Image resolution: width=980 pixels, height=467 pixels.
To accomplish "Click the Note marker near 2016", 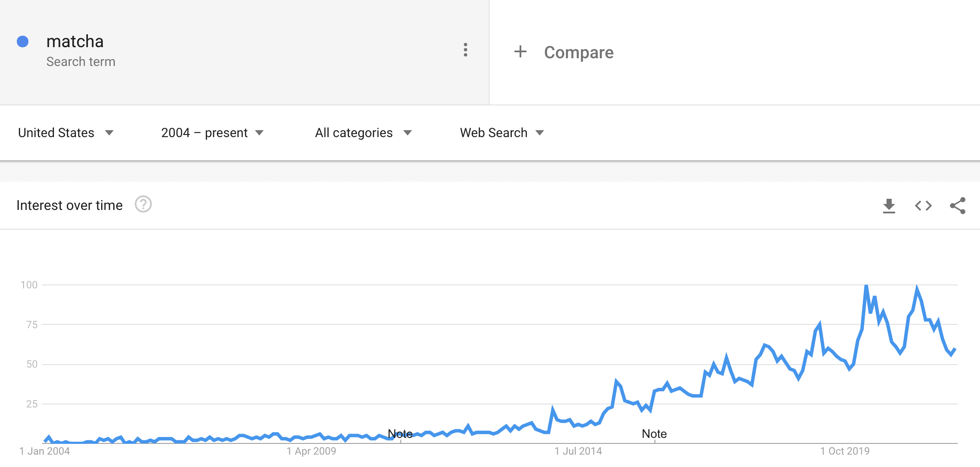I will [x=654, y=434].
